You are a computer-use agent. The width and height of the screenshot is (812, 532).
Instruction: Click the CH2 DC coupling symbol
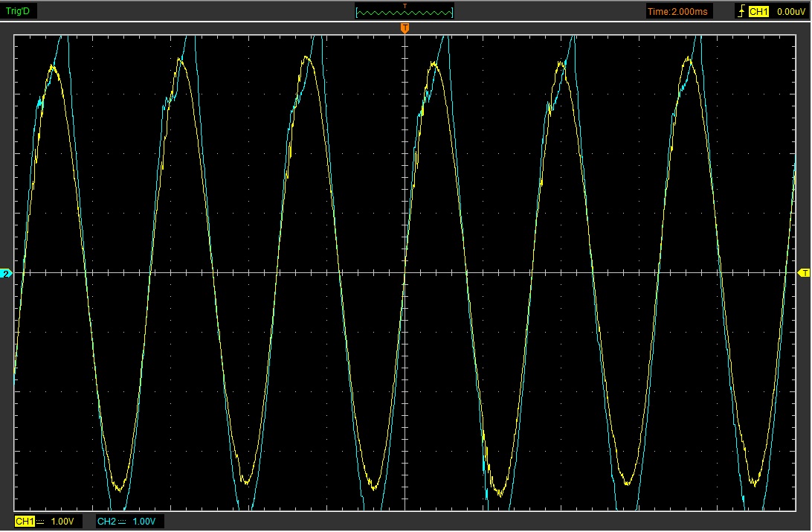[122, 522]
